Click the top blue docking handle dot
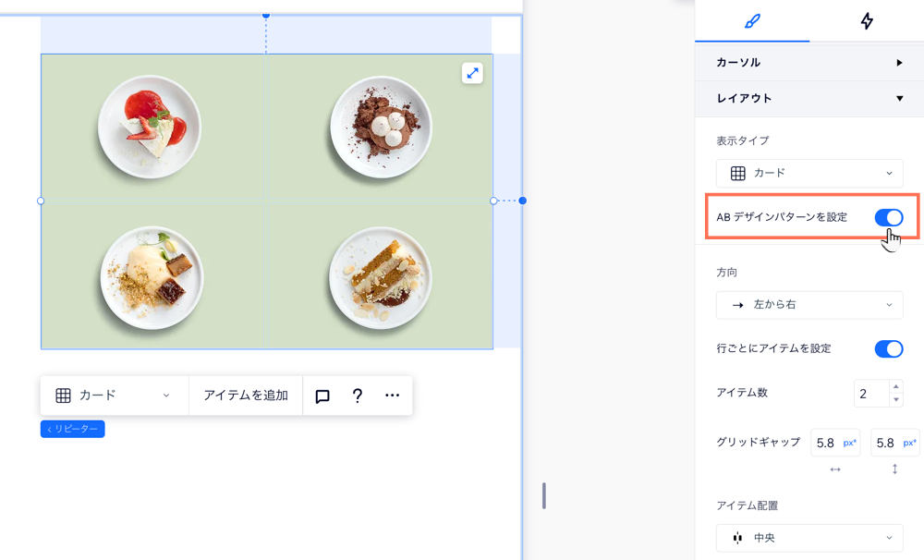This screenshot has height=560, width=924. tap(266, 15)
